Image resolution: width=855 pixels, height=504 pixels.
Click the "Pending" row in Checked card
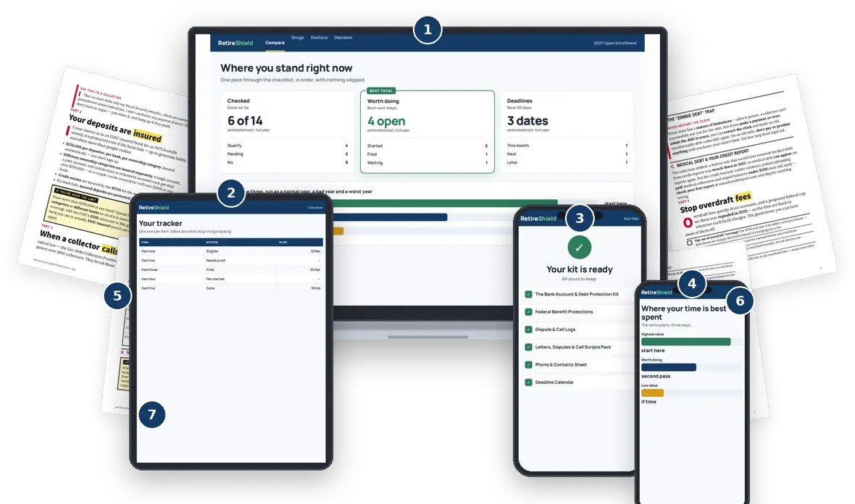[288, 154]
